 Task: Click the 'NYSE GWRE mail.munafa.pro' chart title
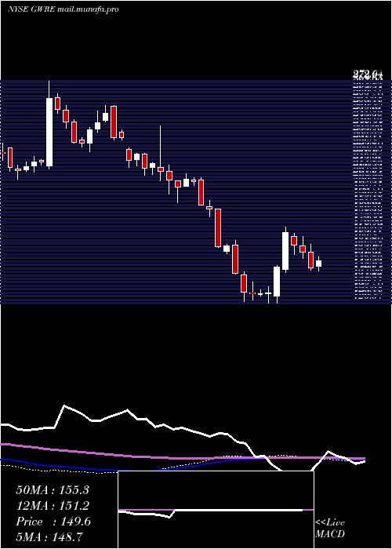click(x=63, y=9)
